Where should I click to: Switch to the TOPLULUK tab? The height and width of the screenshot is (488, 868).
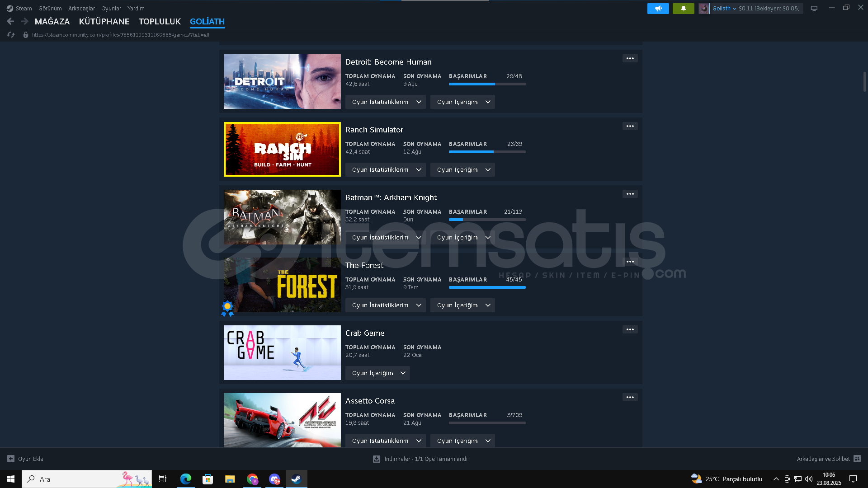(160, 21)
